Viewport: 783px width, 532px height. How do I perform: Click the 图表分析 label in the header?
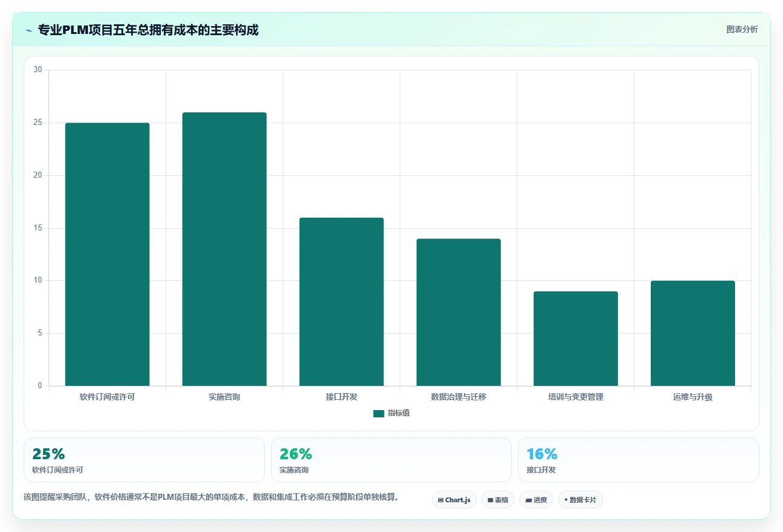742,29
